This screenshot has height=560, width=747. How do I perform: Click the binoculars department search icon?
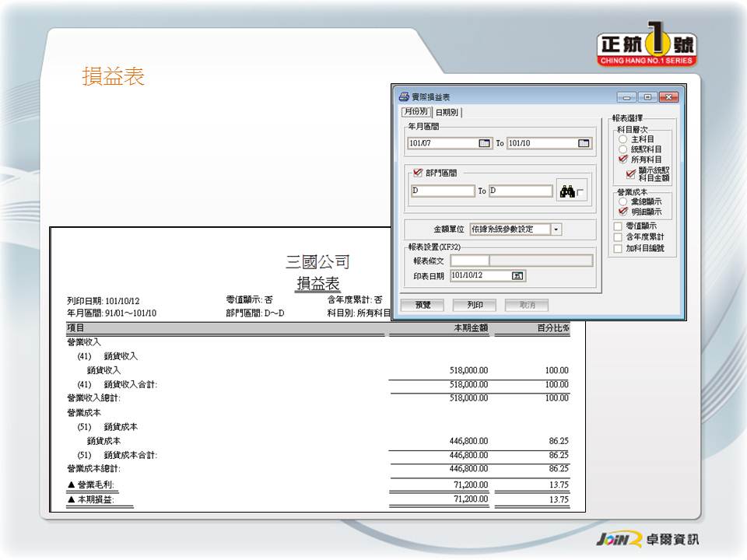click(x=567, y=191)
